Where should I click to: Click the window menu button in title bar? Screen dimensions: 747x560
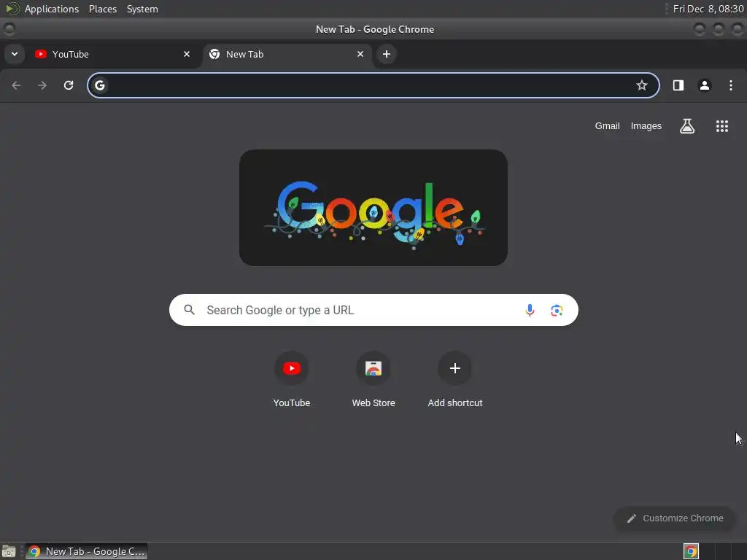click(9, 29)
